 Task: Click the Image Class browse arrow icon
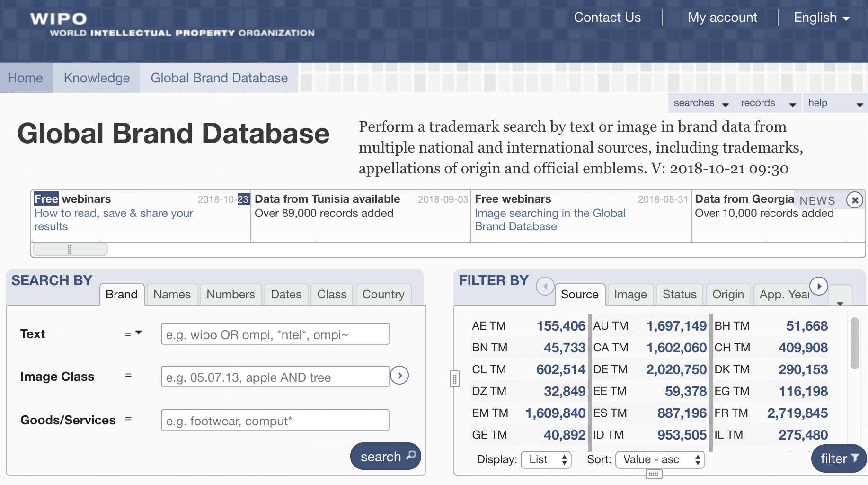pyautogui.click(x=399, y=376)
